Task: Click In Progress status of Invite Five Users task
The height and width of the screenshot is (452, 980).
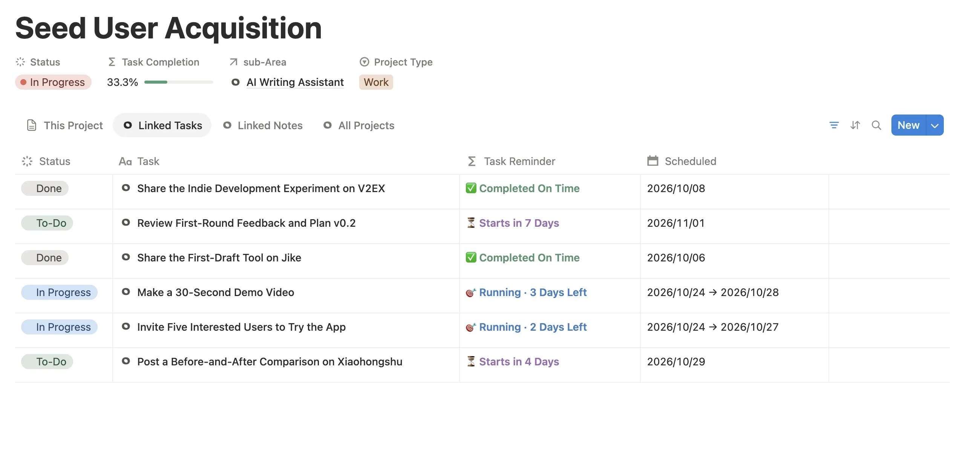Action: click(59, 327)
